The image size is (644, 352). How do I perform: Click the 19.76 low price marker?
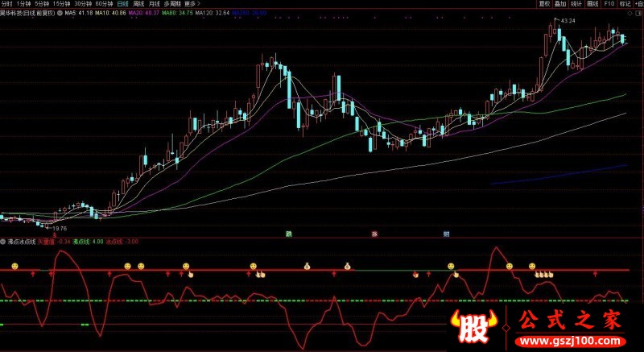60,229
